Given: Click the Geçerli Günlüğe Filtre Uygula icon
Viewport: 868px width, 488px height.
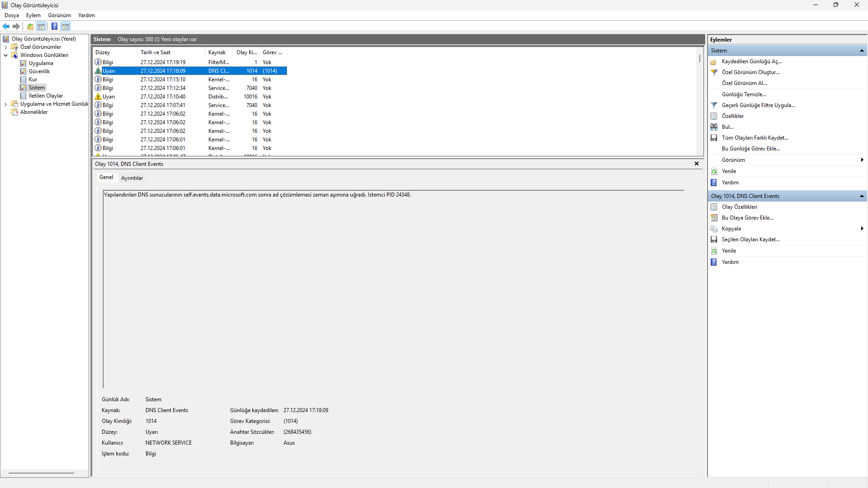Looking at the screenshot, I should pyautogui.click(x=714, y=105).
